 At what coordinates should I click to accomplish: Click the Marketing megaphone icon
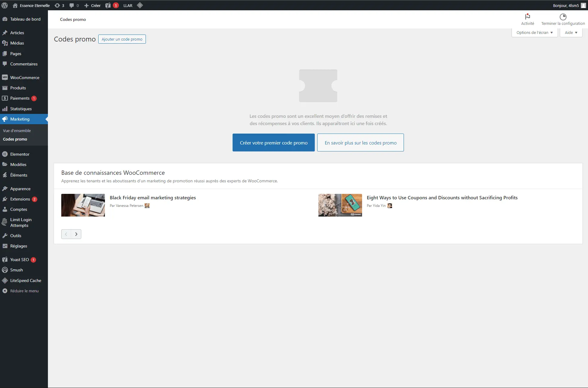5,119
